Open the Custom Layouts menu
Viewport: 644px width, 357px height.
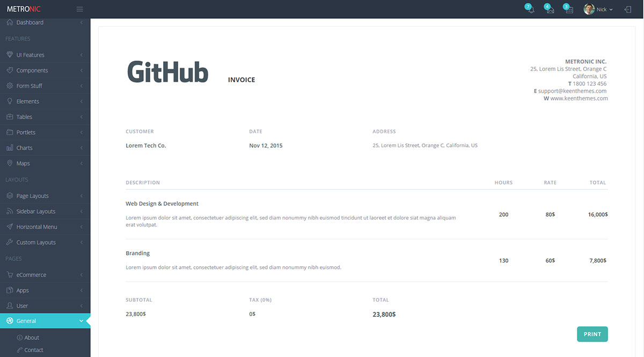click(45, 242)
